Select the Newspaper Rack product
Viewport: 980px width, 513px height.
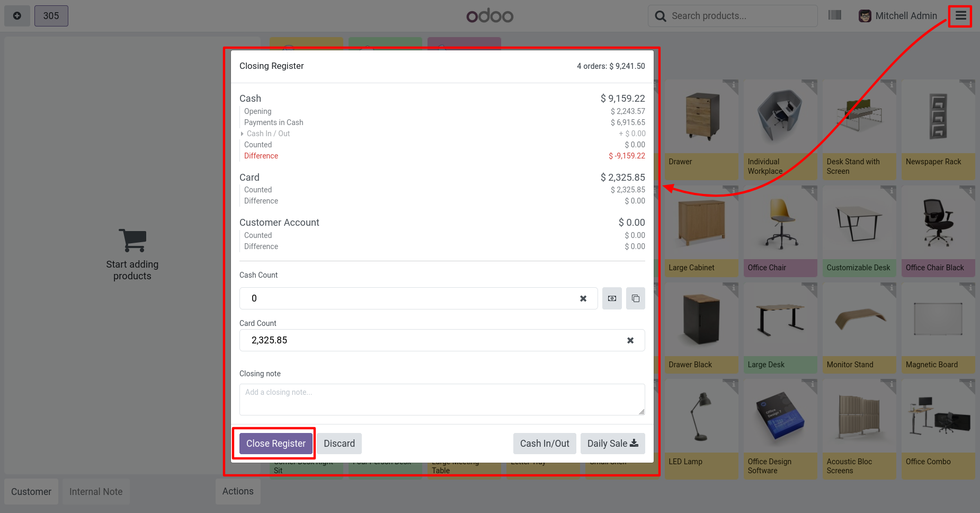click(938, 130)
